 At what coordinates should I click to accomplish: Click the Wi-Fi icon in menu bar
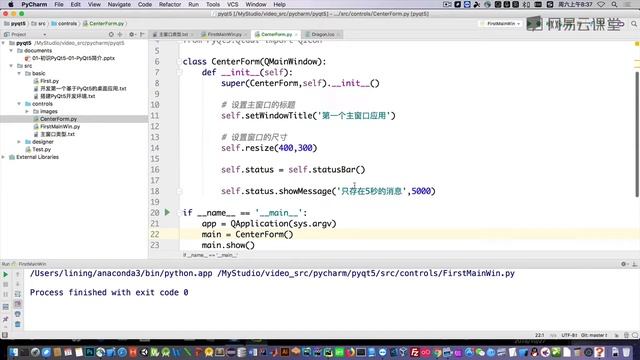point(601,4)
